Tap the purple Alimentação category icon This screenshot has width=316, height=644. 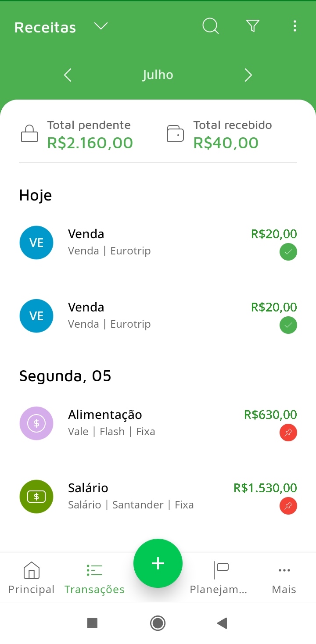[36, 423]
